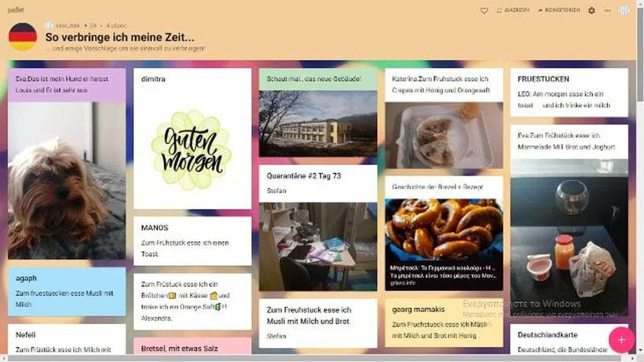Select the blue agaph post
Viewport: 644px width, 362px height.
pyautogui.click(x=67, y=291)
